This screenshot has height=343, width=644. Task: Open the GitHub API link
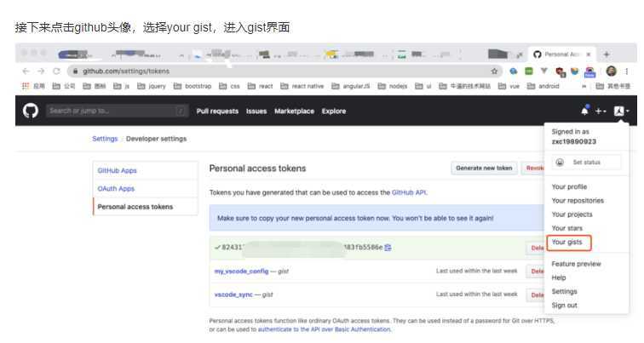(x=409, y=192)
